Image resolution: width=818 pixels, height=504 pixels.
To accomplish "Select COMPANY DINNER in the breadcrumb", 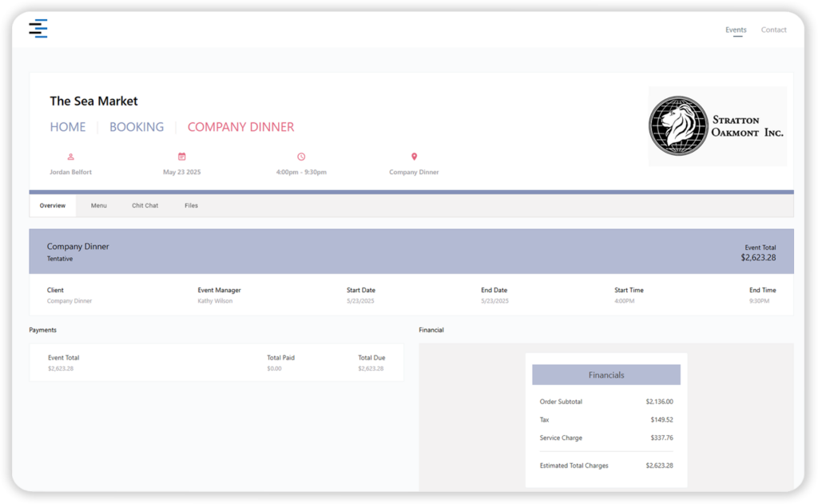I will (x=240, y=126).
